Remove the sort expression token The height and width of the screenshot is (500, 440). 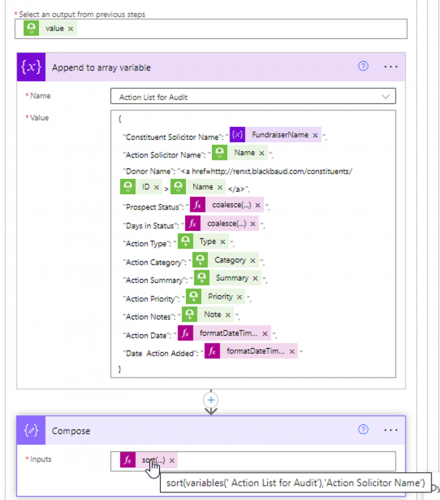pos(172,460)
